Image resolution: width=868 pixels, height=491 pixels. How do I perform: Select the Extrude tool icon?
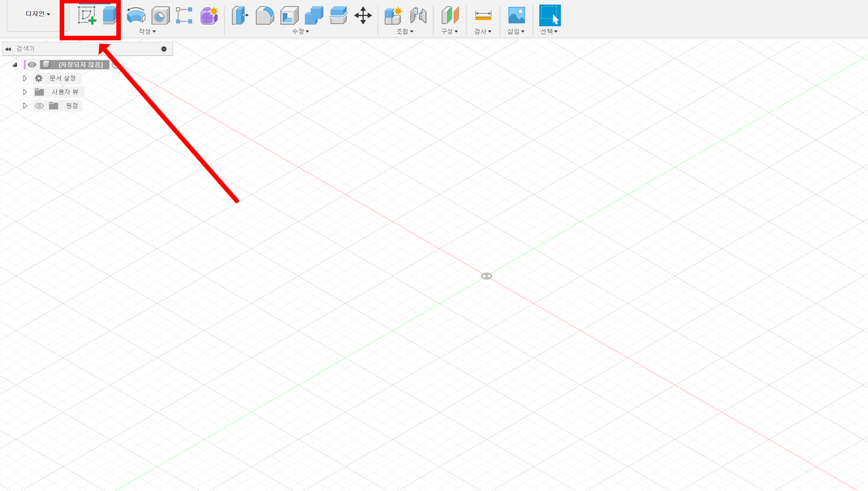point(109,16)
